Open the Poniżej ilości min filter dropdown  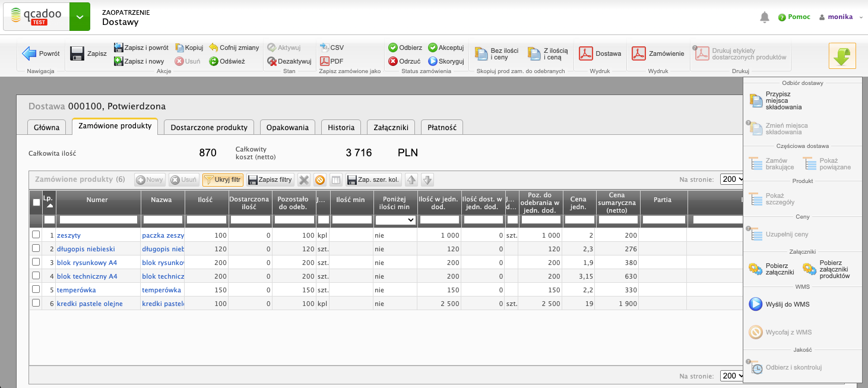tap(395, 220)
